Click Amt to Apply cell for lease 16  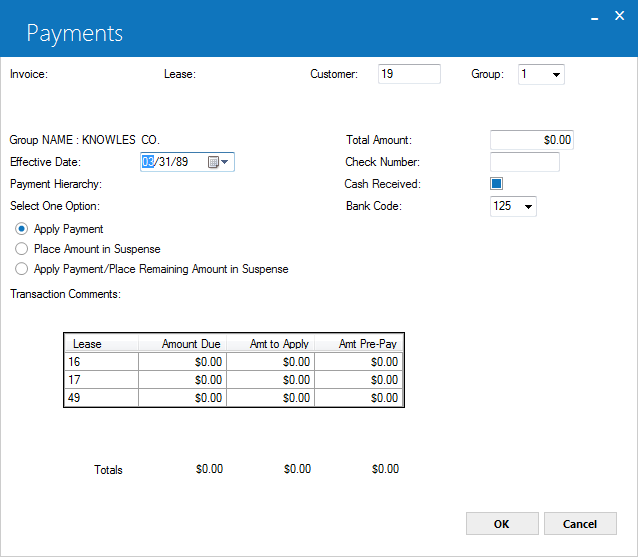(271, 362)
